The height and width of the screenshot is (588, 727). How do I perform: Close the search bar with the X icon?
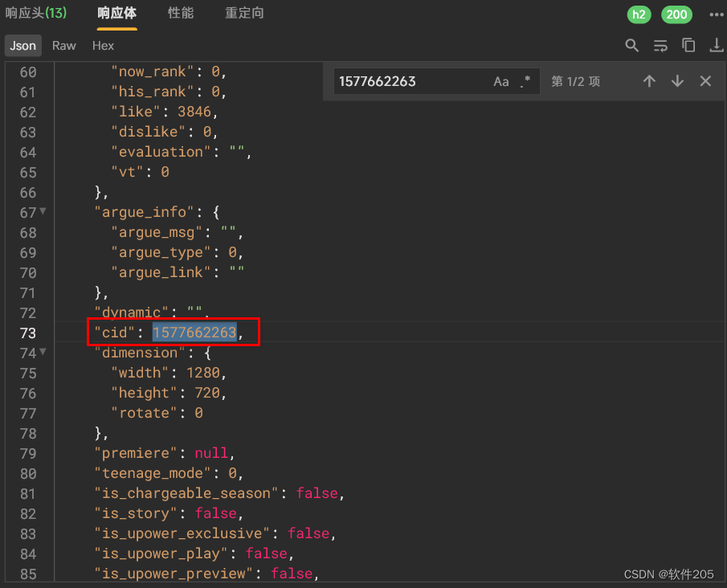(x=705, y=81)
